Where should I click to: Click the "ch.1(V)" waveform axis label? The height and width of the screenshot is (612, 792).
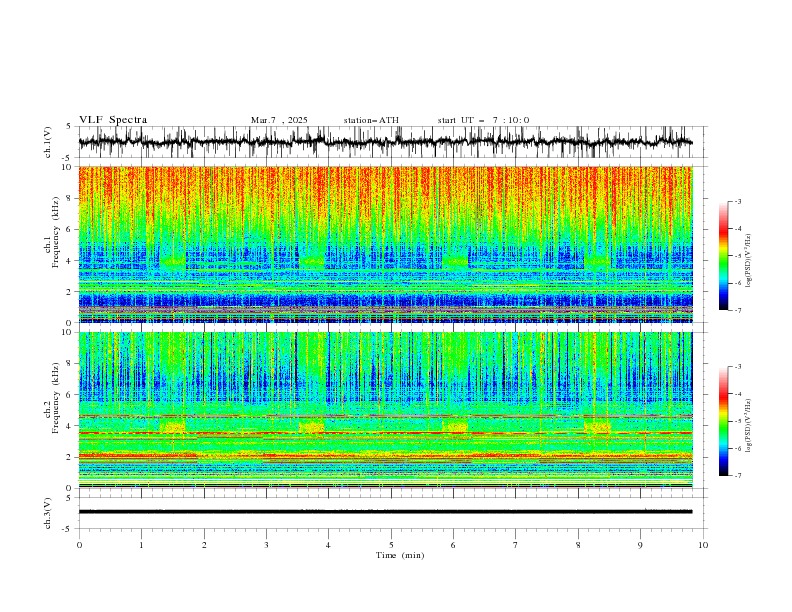(48, 142)
